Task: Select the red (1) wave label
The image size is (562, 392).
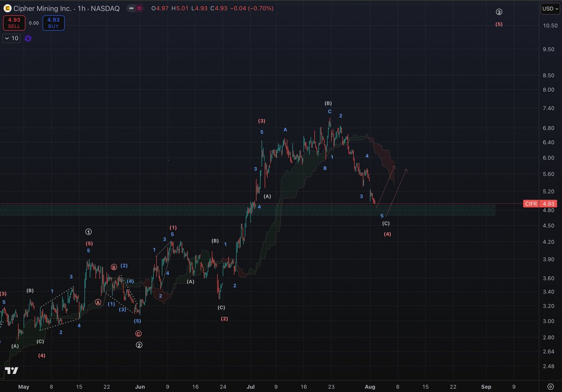Action: click(x=173, y=228)
